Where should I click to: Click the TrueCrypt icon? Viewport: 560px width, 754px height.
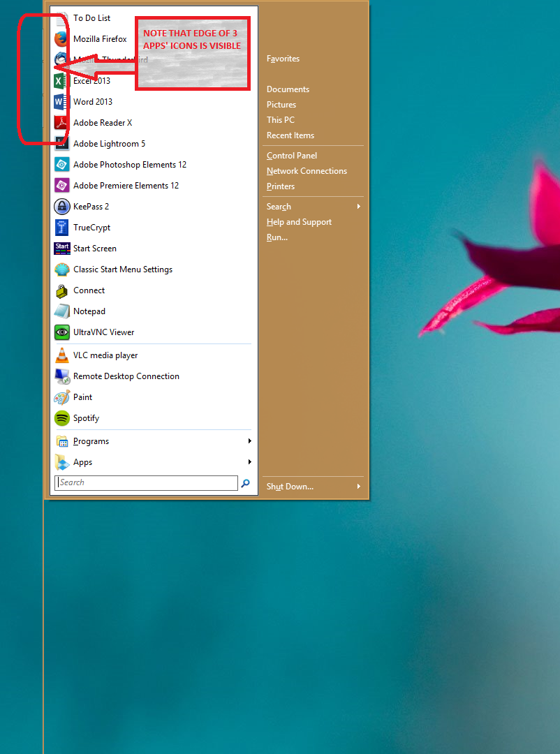tap(62, 228)
